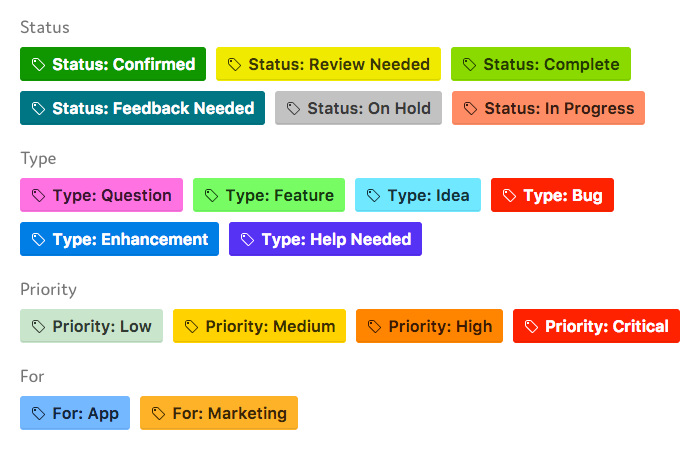700x450 pixels.
Task: Select the Type: Enhancement label
Action: [119, 239]
